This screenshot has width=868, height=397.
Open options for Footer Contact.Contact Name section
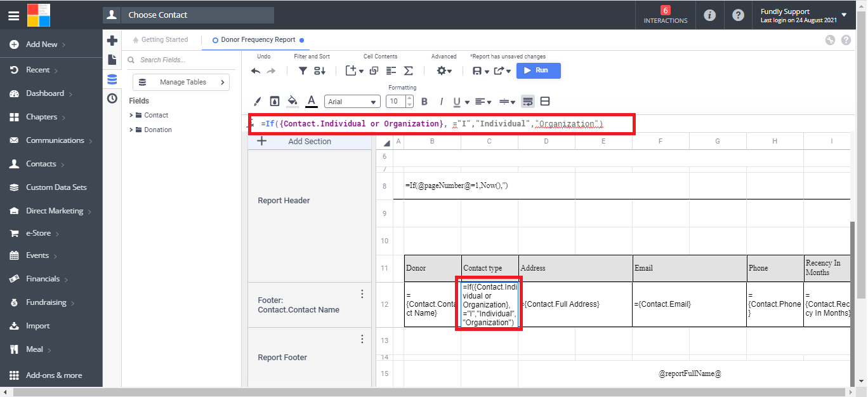[x=362, y=293]
